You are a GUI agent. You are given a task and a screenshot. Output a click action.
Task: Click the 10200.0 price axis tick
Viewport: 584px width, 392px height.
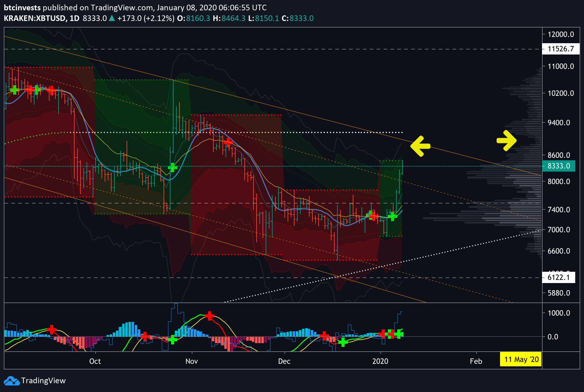[x=561, y=93]
